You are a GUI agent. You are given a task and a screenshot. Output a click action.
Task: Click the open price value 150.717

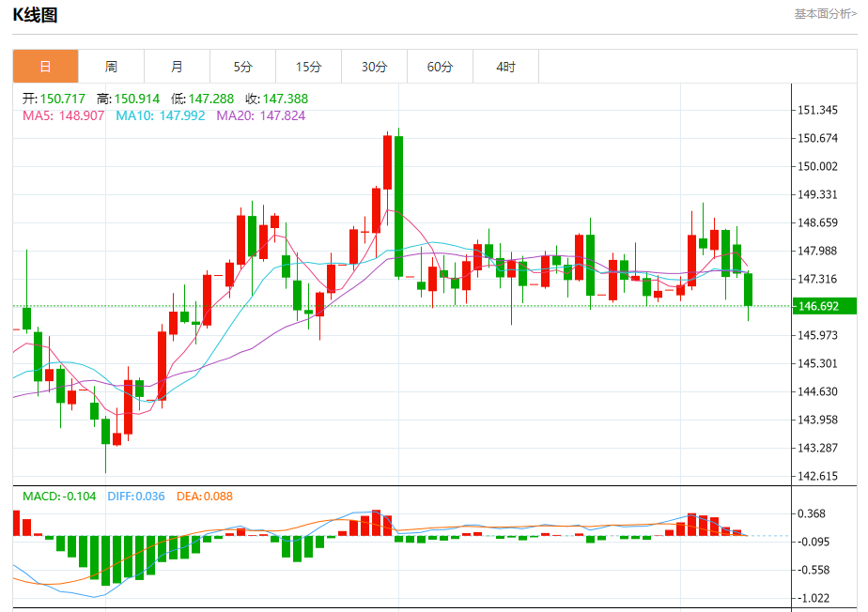tap(63, 99)
